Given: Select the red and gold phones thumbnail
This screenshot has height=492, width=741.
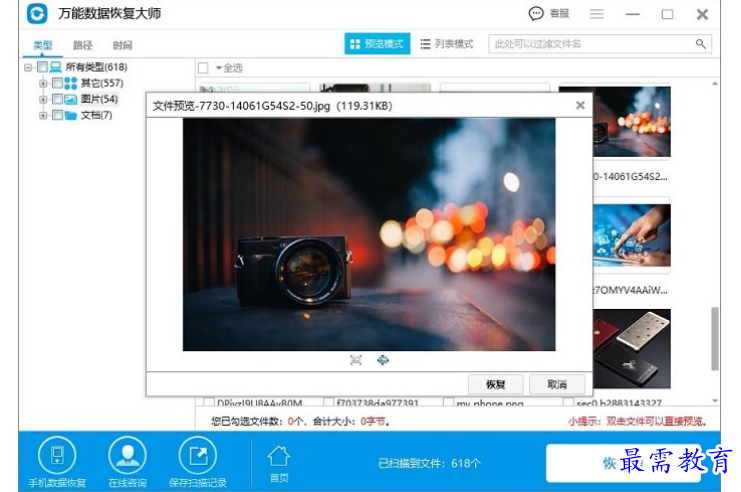Looking at the screenshot, I should pos(632,348).
